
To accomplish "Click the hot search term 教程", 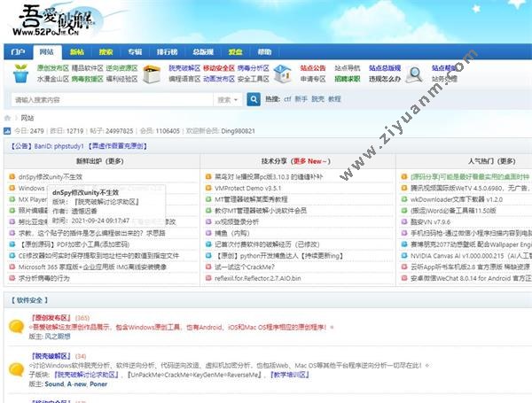I will click(x=334, y=99).
